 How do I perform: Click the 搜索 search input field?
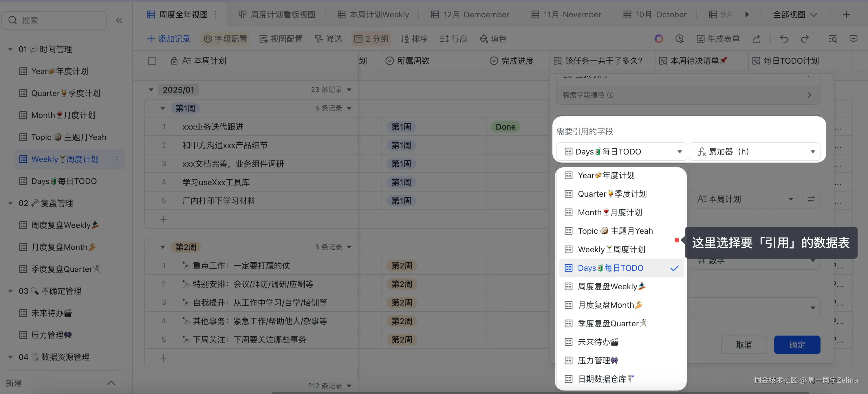tap(54, 20)
